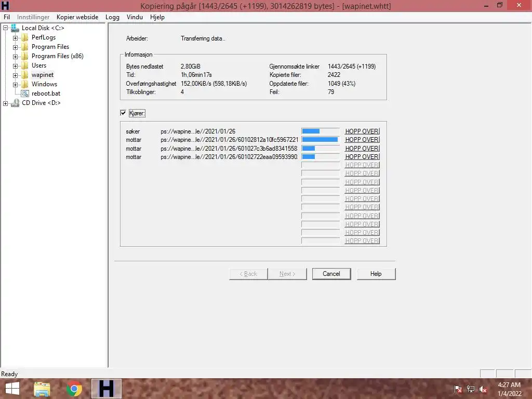Click HOPP OVER for the søker row
Screen dimensions: 532x399
coord(362,131)
